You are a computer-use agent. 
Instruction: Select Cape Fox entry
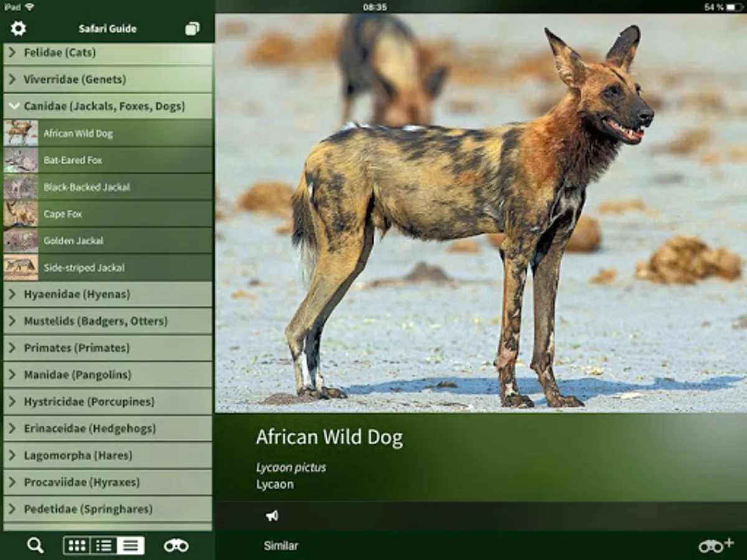pyautogui.click(x=108, y=213)
